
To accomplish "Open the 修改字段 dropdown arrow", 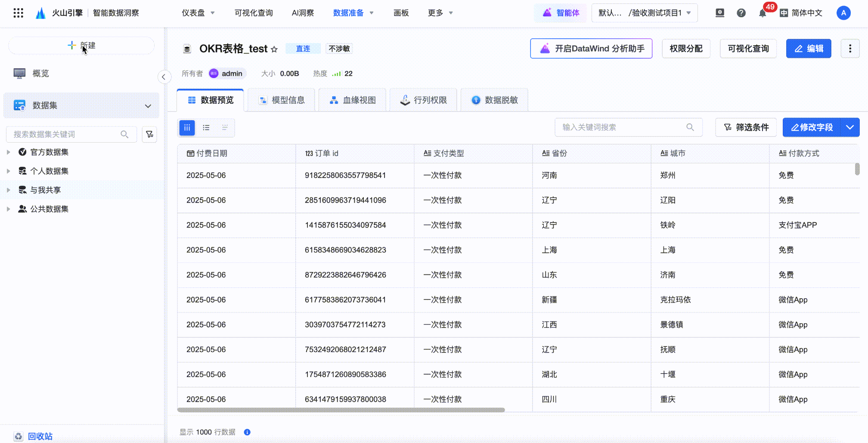I will point(850,127).
